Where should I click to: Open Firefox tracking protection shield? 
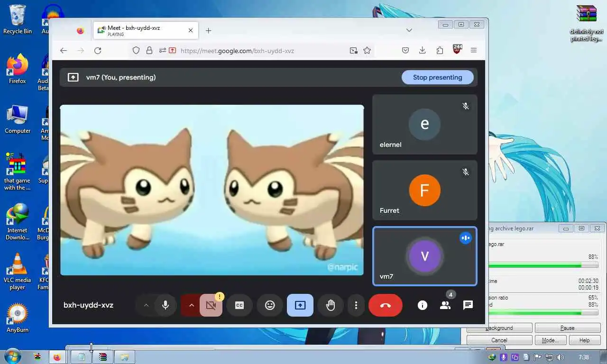(x=136, y=51)
